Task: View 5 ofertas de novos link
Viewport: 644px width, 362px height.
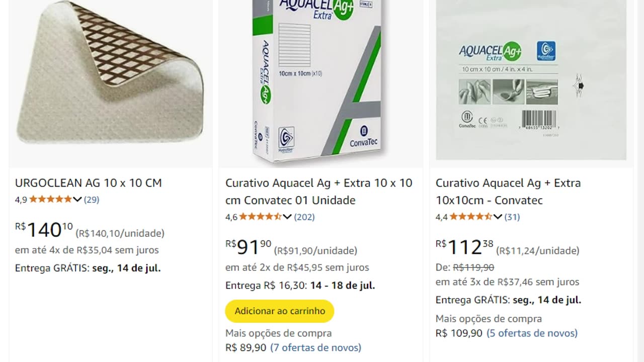Action: (x=532, y=333)
